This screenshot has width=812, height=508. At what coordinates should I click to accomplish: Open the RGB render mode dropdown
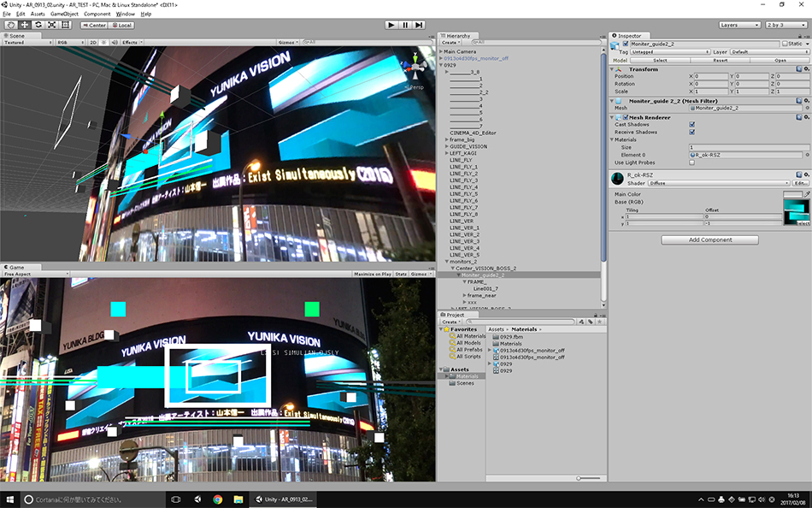tap(70, 43)
